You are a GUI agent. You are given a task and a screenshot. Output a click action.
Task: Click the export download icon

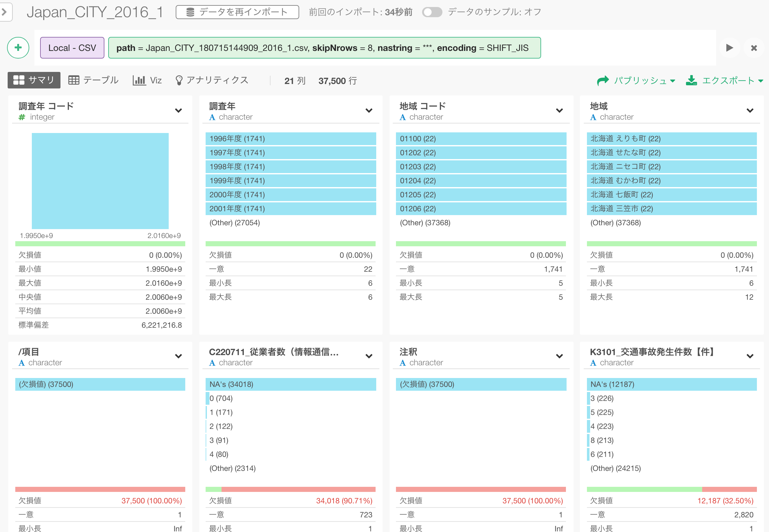pos(691,80)
